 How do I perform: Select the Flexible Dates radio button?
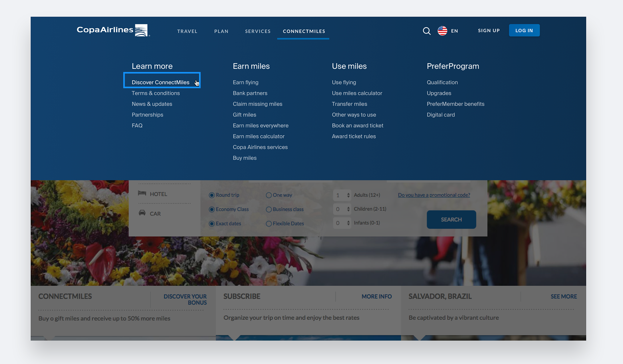(269, 224)
